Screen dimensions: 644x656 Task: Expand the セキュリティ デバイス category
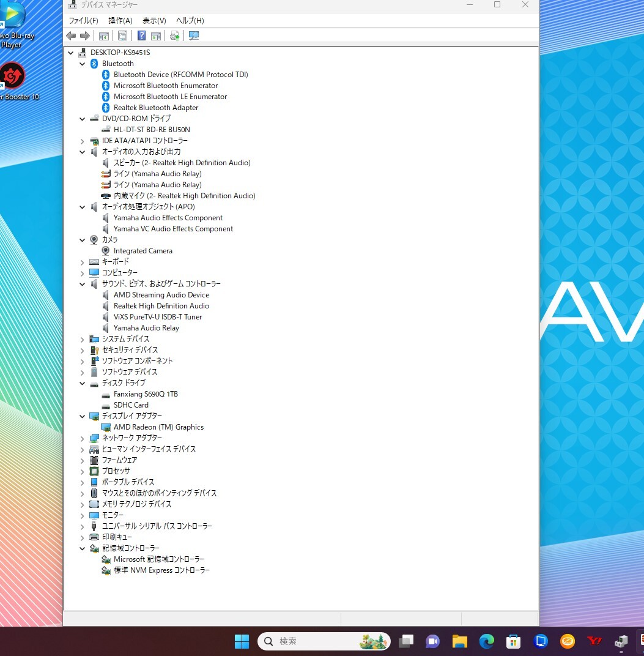[x=83, y=351]
